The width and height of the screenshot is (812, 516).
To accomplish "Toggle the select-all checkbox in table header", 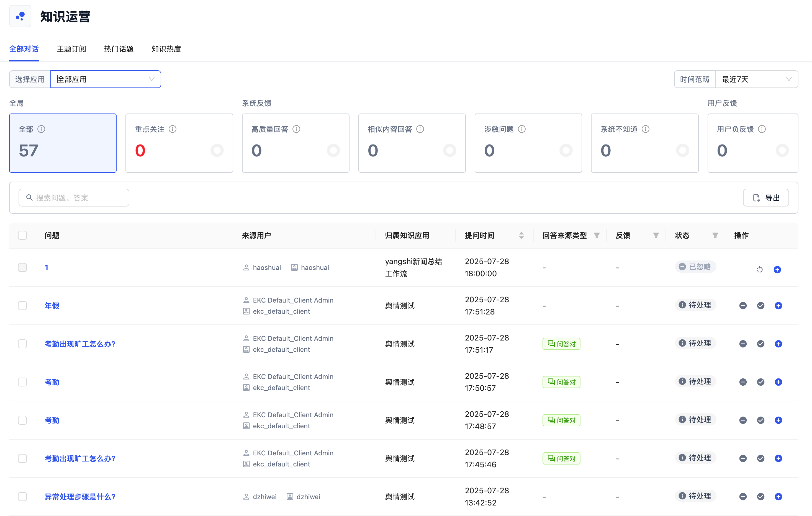I will [23, 235].
